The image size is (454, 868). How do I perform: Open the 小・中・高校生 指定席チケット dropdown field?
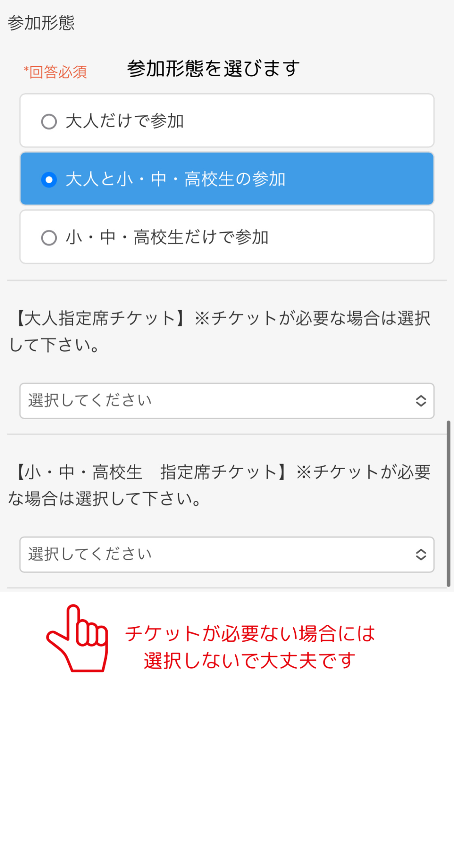coord(227,555)
